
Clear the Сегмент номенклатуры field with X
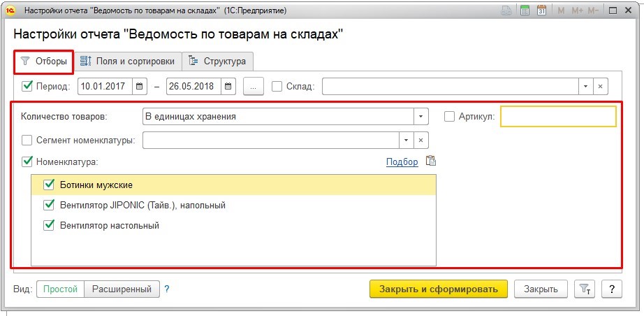(420, 140)
